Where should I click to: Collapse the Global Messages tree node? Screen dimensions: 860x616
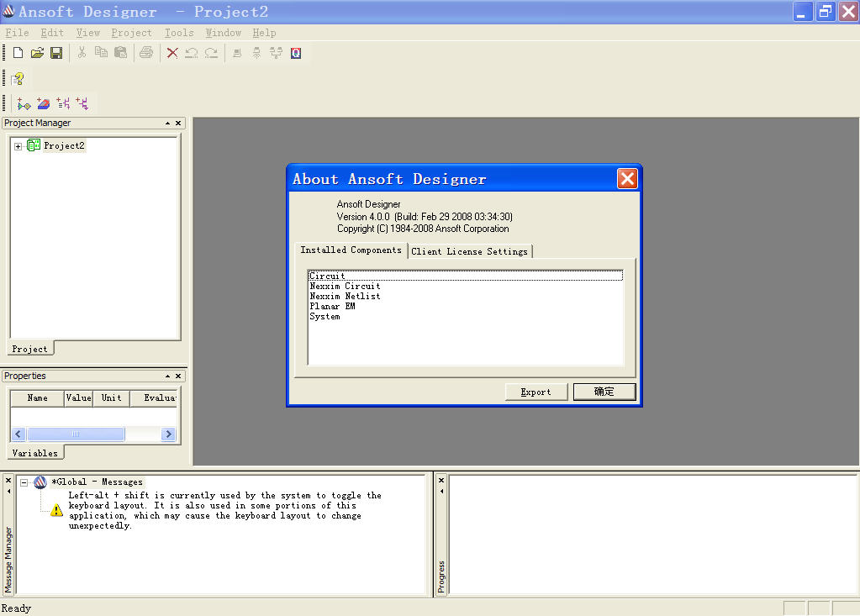pyautogui.click(x=24, y=483)
